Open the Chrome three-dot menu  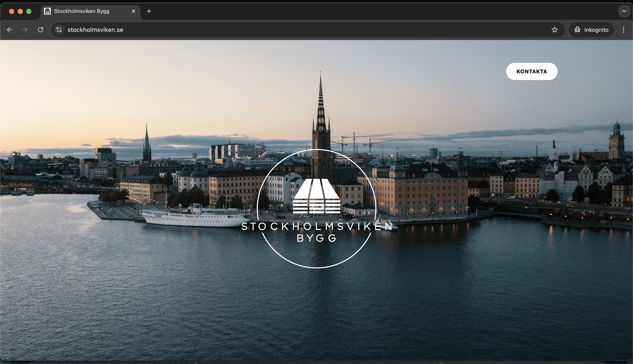623,30
